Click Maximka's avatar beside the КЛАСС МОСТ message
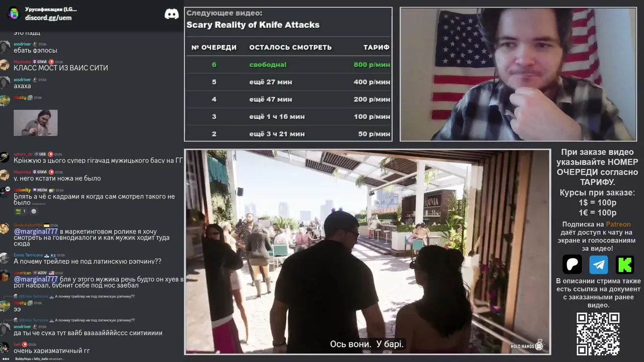Image resolution: width=644 pixels, height=362 pixels. coord(5,65)
